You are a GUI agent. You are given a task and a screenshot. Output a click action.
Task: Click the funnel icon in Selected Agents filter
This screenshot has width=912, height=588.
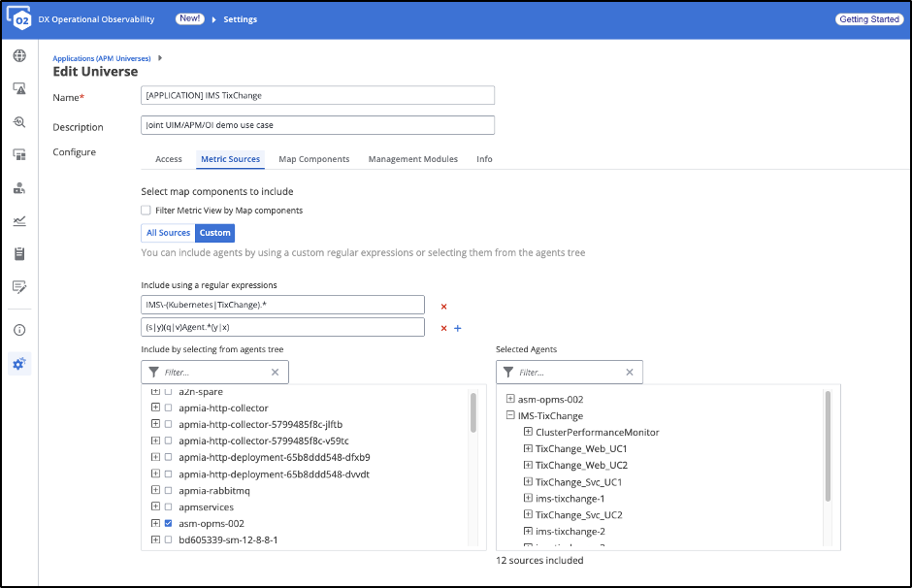coord(508,372)
